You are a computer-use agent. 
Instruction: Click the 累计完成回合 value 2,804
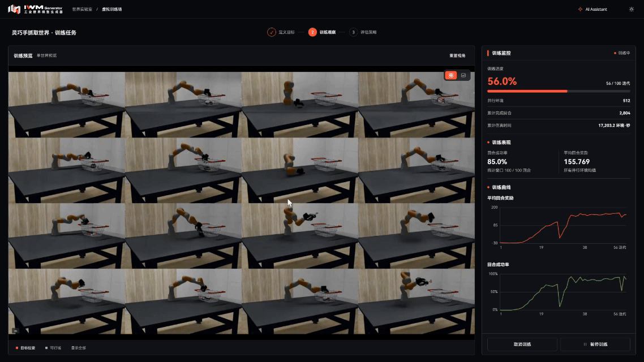tap(624, 113)
